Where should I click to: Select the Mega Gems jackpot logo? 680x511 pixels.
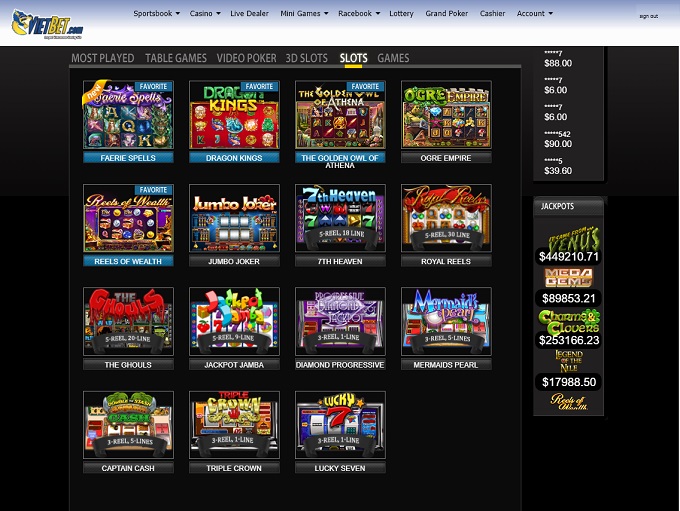(x=568, y=277)
